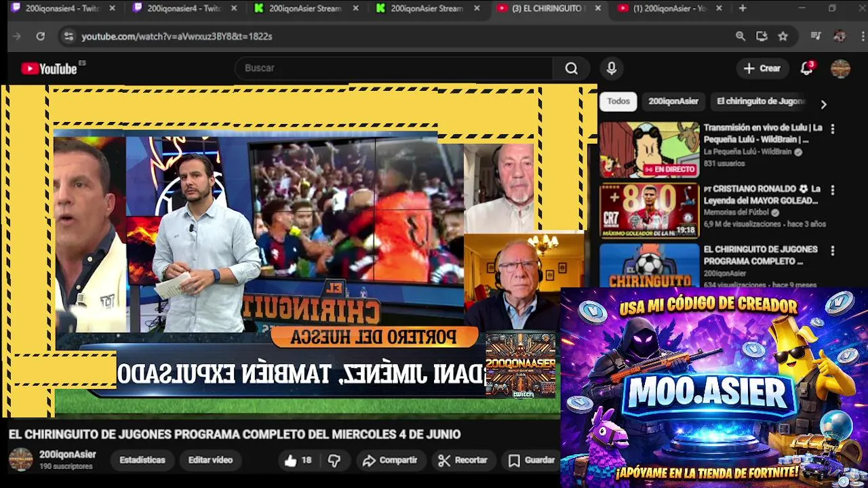868x488 pixels.
Task: Bookmark this page with the star
Action: tap(783, 37)
